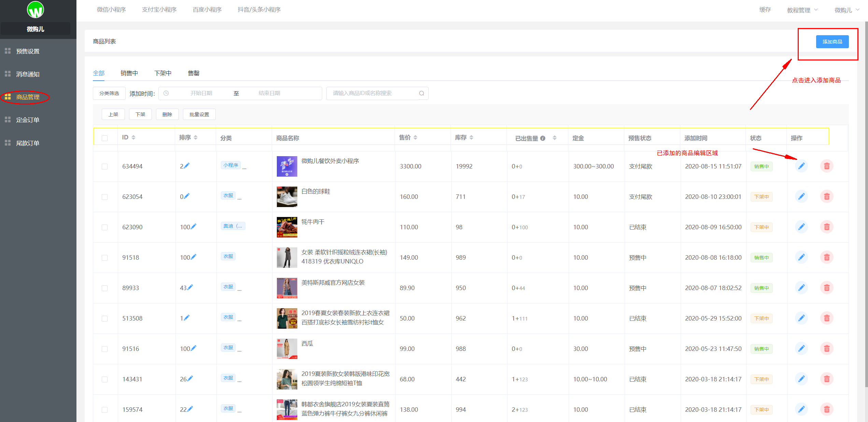Click the 批量设置 button
The image size is (868, 422).
(x=199, y=114)
